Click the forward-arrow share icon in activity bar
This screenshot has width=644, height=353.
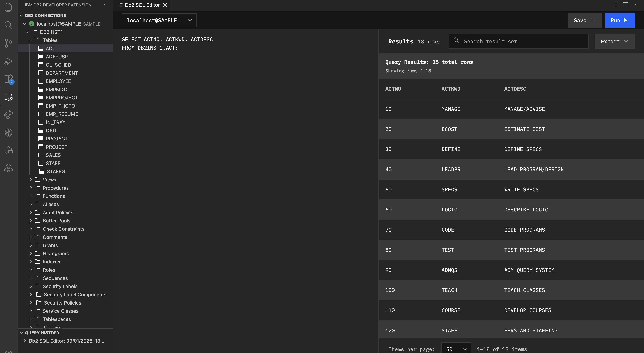[x=9, y=115]
